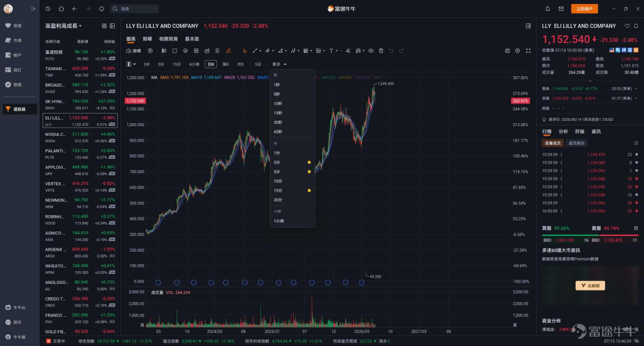Take a chart screenshot with camera icon
The image size is (644, 346).
coord(507,51)
